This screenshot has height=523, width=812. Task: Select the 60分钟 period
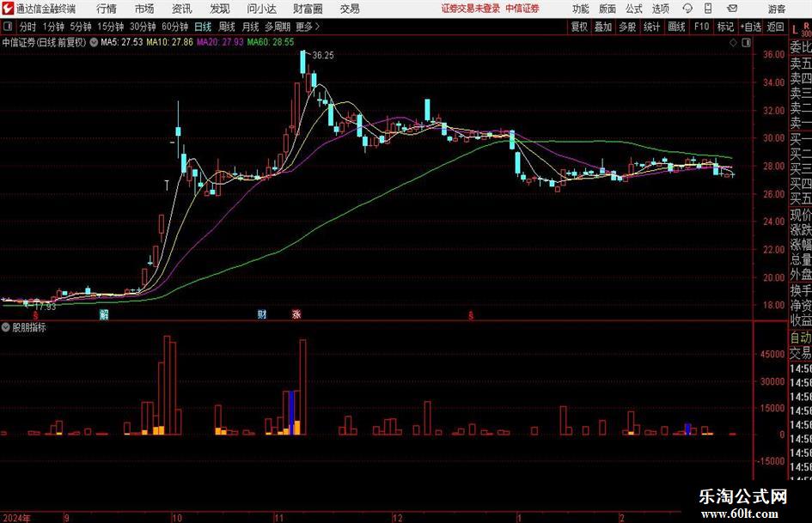click(174, 27)
